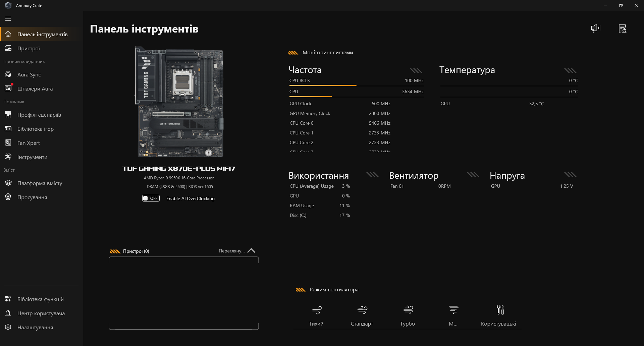Open the report search icon at top right
Viewport: 644px width, 346px height.
click(623, 28)
